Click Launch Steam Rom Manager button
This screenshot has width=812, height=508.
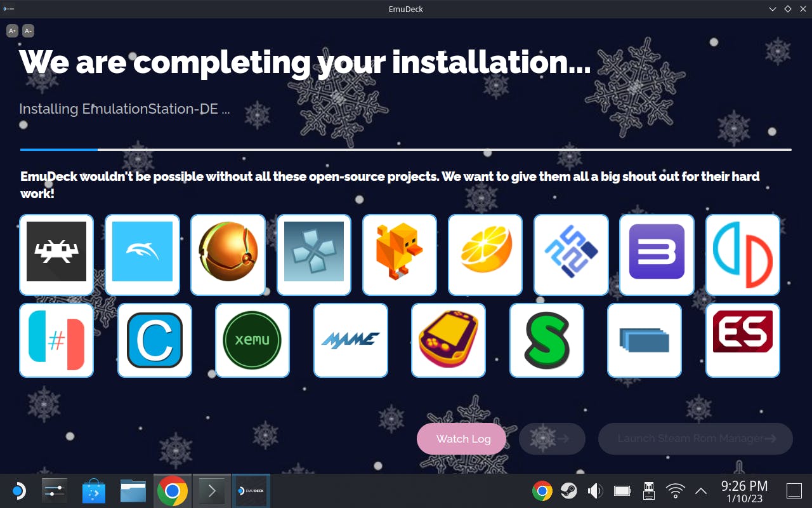(x=695, y=439)
